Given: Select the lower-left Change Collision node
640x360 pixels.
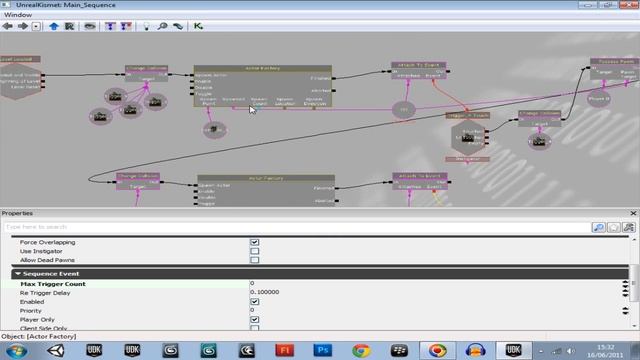Looking at the screenshot, I should point(138,181).
